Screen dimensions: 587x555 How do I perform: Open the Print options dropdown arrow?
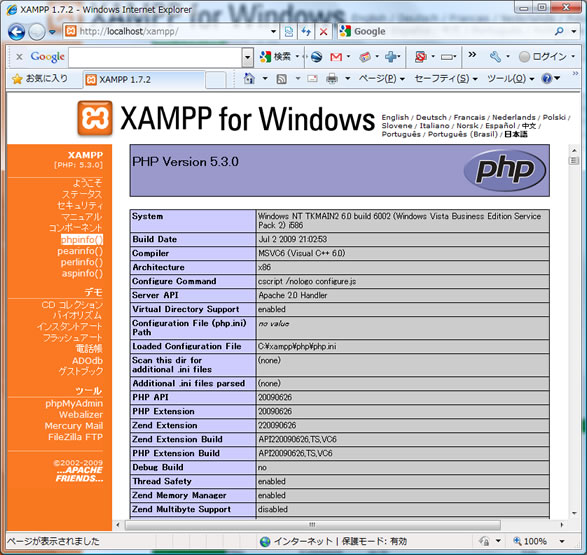click(x=348, y=79)
